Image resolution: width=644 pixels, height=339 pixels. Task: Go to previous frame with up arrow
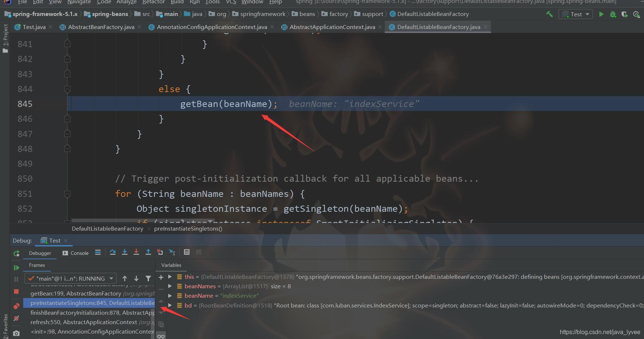[x=125, y=278]
